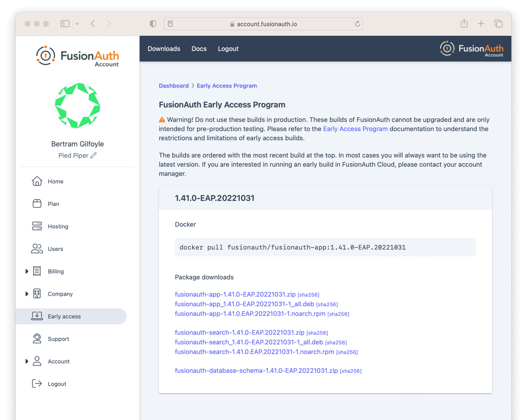Download fusionauth-search-1.41.0-EAP.20221031.zip

239,332
